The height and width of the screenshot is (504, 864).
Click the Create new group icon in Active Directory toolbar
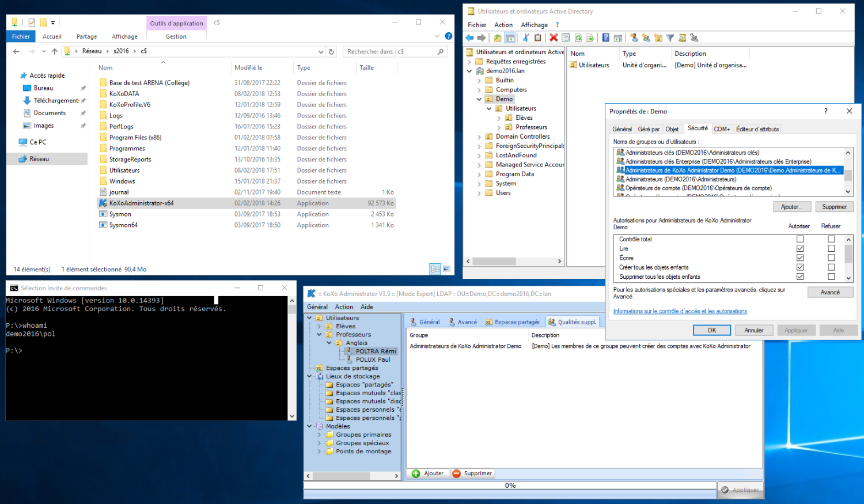coord(646,38)
